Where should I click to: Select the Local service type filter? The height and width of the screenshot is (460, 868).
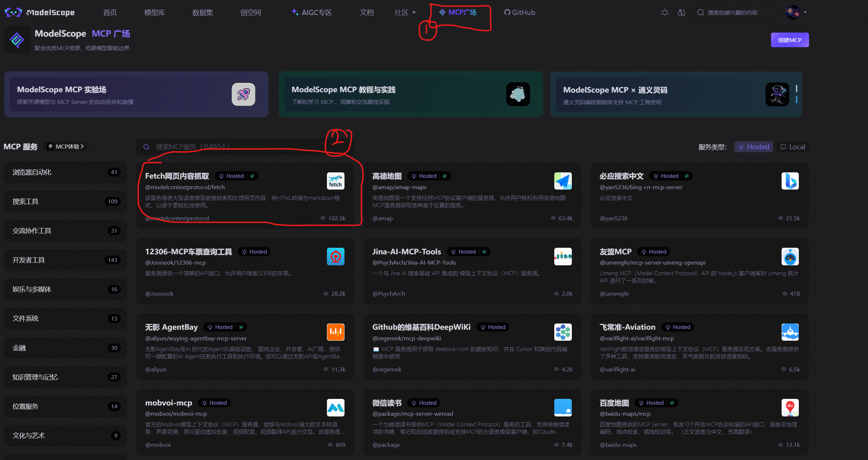pos(793,147)
